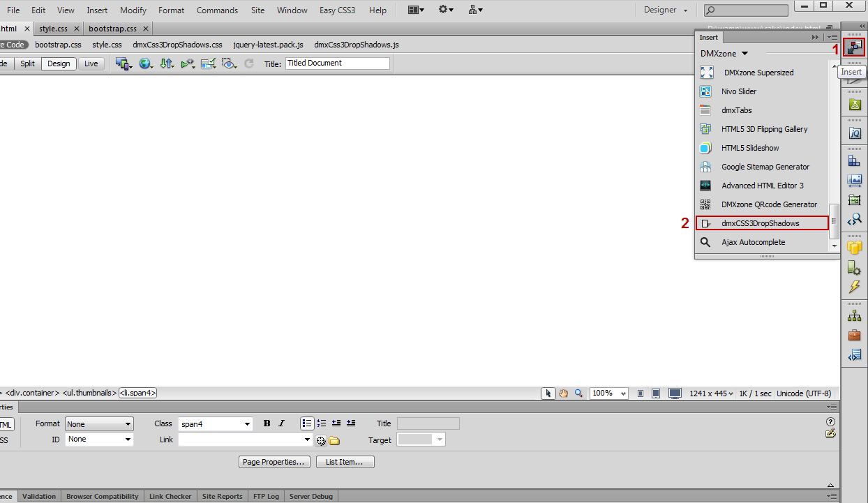Viewport: 868px width, 503px height.
Task: Select the Zoom magnifier tool
Action: pos(578,393)
